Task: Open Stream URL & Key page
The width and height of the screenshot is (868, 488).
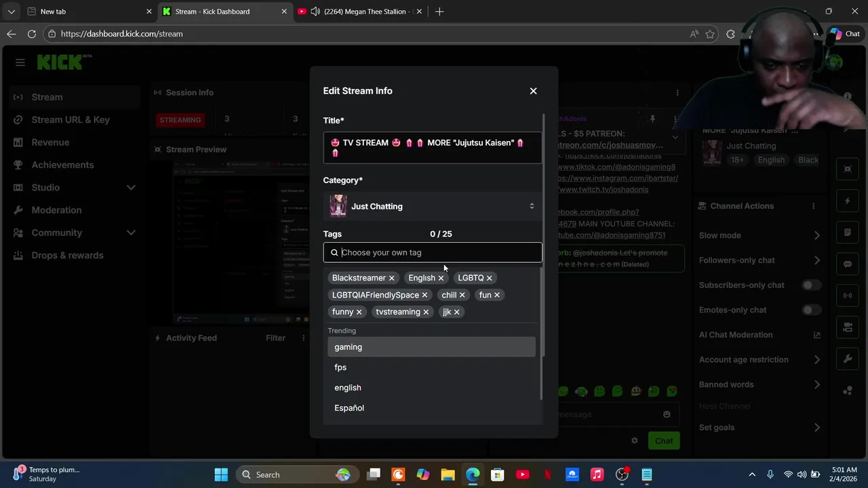Action: tap(75, 120)
